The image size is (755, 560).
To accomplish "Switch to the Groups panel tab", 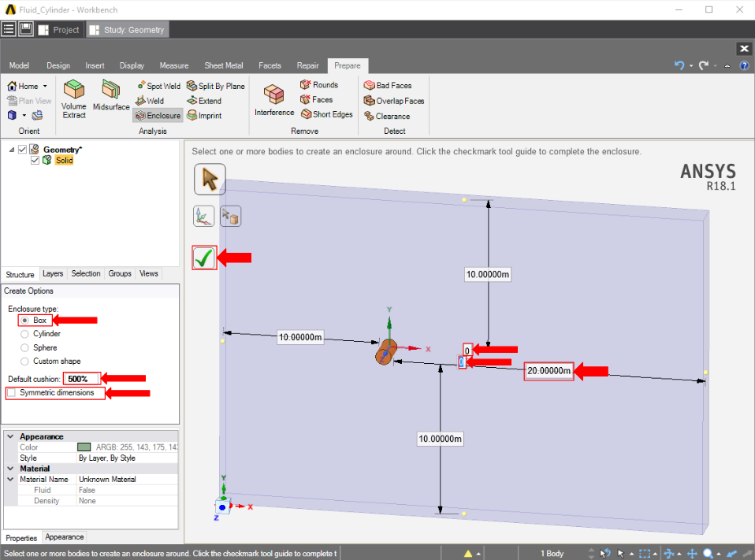I will tap(120, 274).
